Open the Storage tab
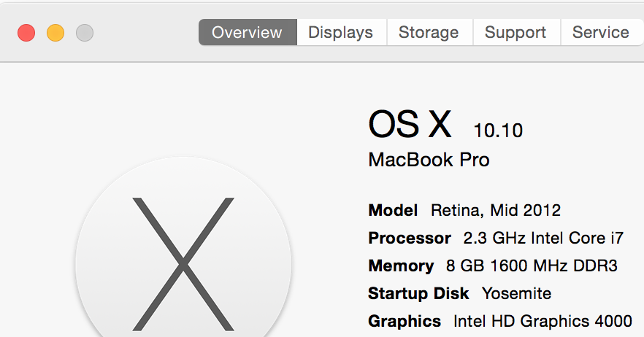The height and width of the screenshot is (337, 644). pos(429,33)
